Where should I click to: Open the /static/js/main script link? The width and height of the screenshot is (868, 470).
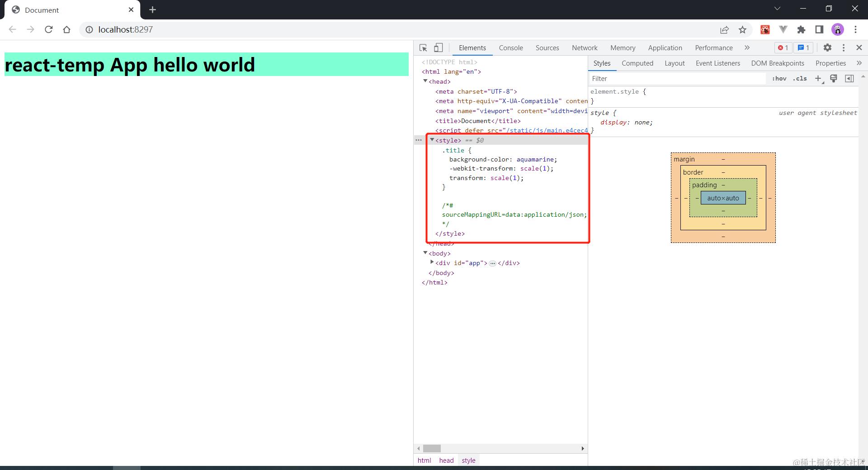tap(547, 131)
